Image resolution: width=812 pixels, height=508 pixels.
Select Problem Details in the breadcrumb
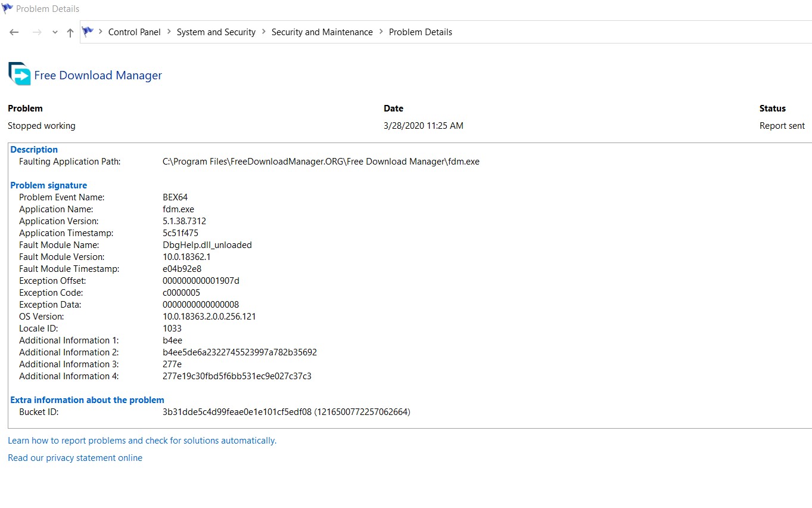coord(421,32)
